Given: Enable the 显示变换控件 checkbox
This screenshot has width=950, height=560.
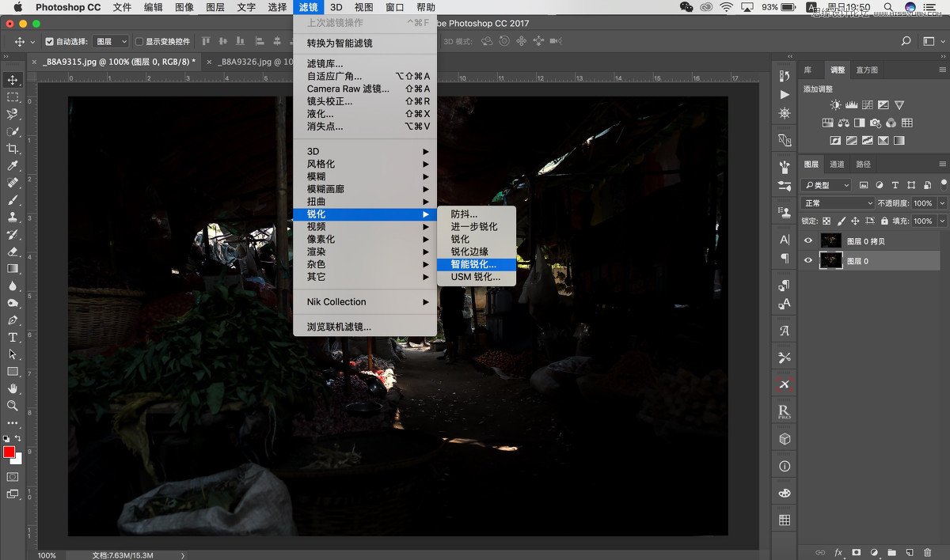Looking at the screenshot, I should pos(139,42).
